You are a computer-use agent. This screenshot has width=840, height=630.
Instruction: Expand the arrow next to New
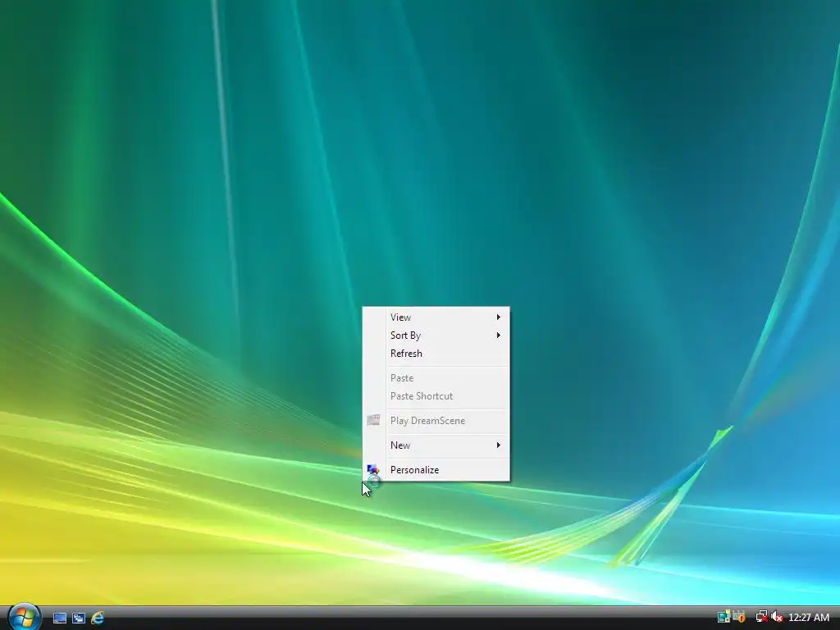[x=498, y=445]
